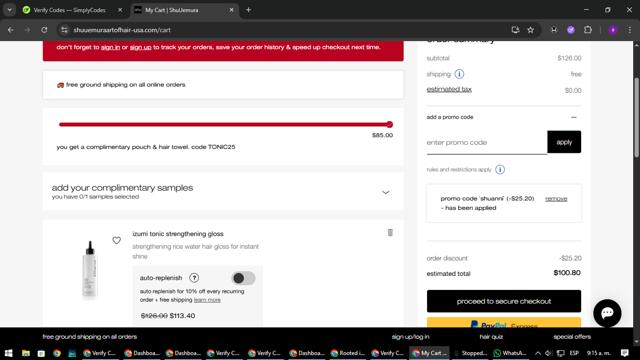Pay with PayPal Express
Image resolution: width=640 pixels, height=360 pixels.
coord(504,323)
